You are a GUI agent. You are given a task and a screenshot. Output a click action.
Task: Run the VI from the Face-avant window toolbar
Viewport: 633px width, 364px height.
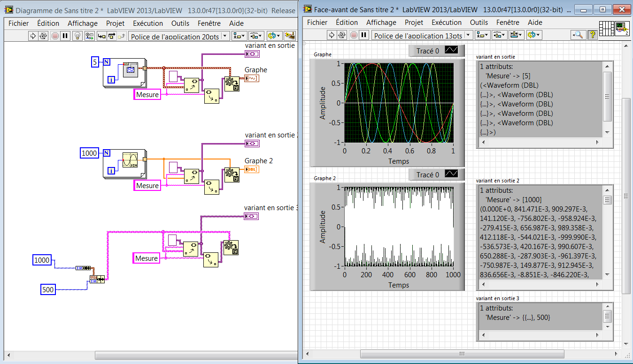(x=332, y=35)
